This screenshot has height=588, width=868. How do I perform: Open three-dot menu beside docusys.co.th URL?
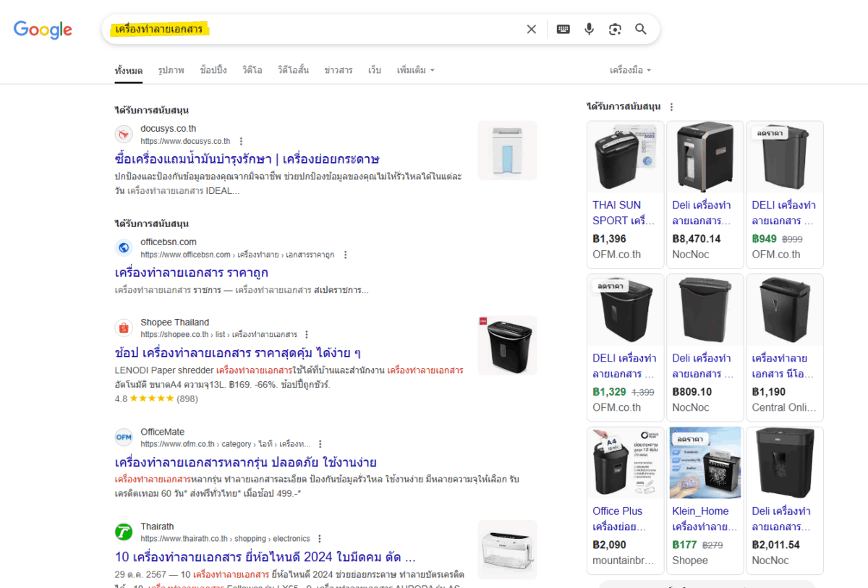tap(242, 142)
